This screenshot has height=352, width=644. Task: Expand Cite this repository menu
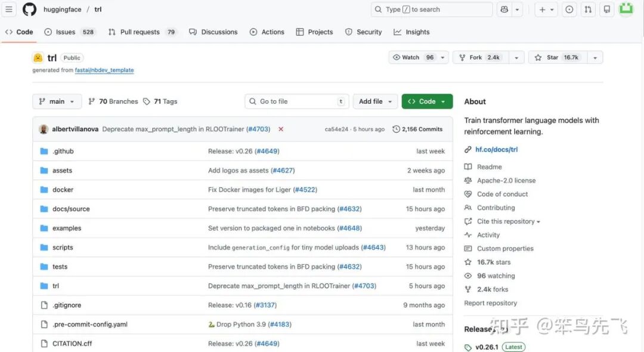coord(508,221)
